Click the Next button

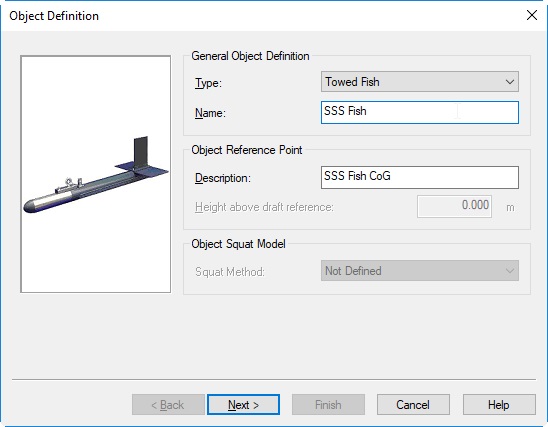(x=243, y=405)
